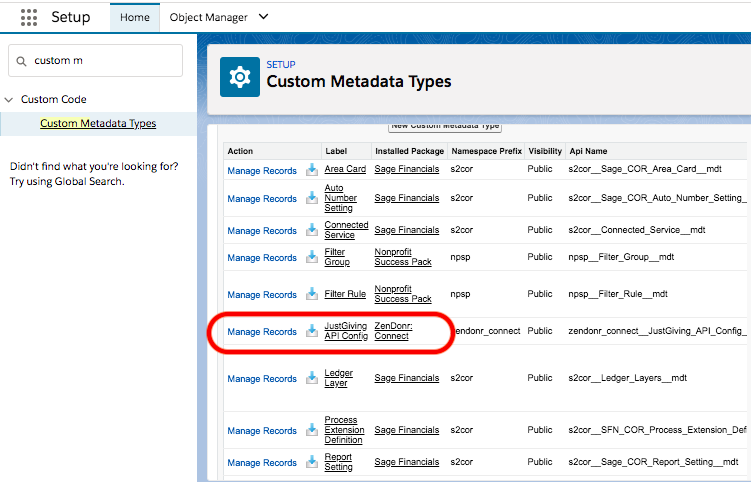
Task: Open the Object Manager tab
Action: click(x=208, y=17)
